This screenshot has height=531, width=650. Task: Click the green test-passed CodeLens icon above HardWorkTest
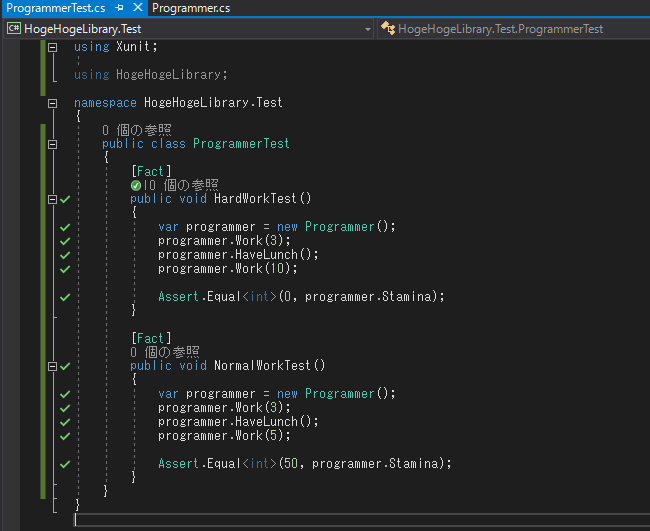click(x=136, y=185)
